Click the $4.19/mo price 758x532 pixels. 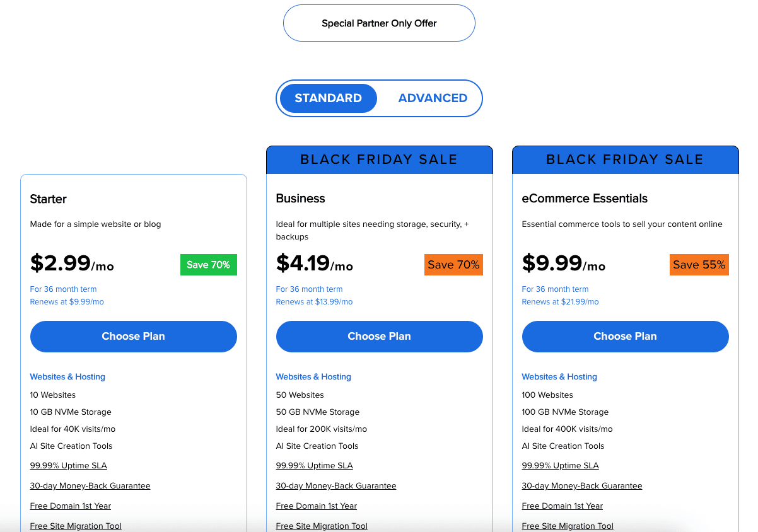(315, 263)
